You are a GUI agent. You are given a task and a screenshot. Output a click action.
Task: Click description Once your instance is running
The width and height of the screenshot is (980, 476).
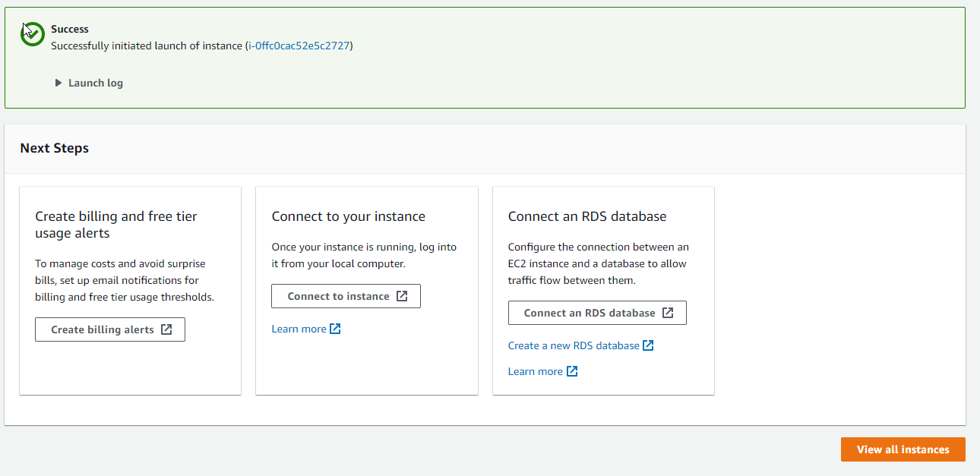tap(365, 255)
